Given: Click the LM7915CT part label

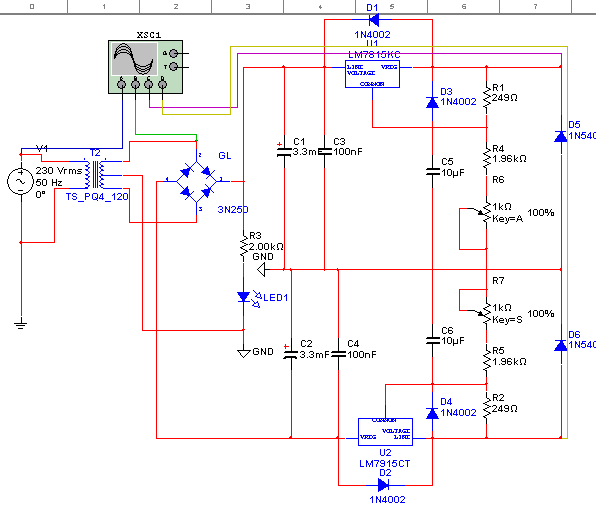Looking at the screenshot, I should click(x=385, y=464).
